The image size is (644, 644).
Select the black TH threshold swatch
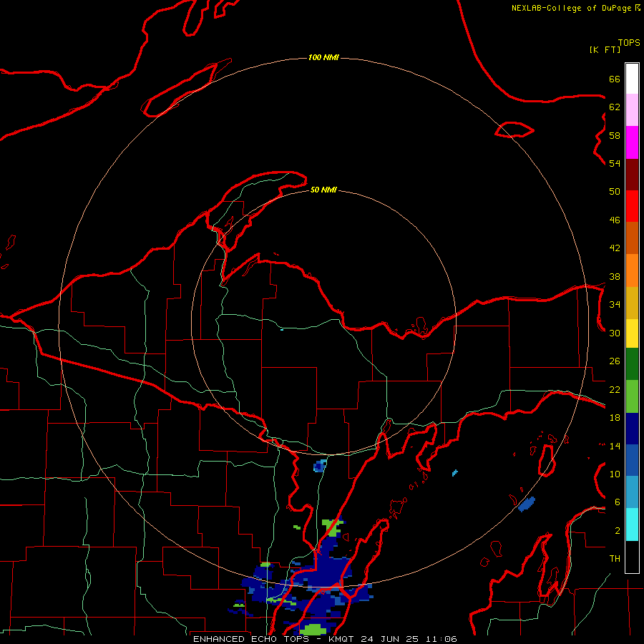(632, 557)
